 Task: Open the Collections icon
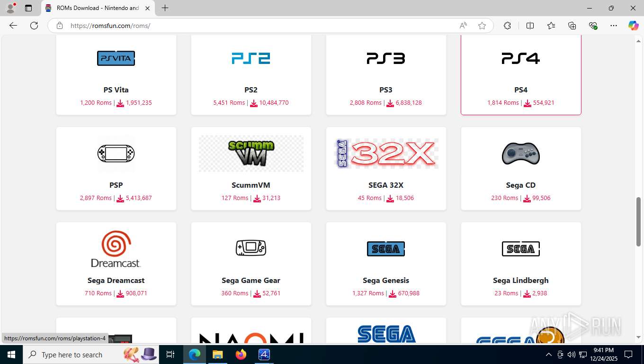(572, 26)
